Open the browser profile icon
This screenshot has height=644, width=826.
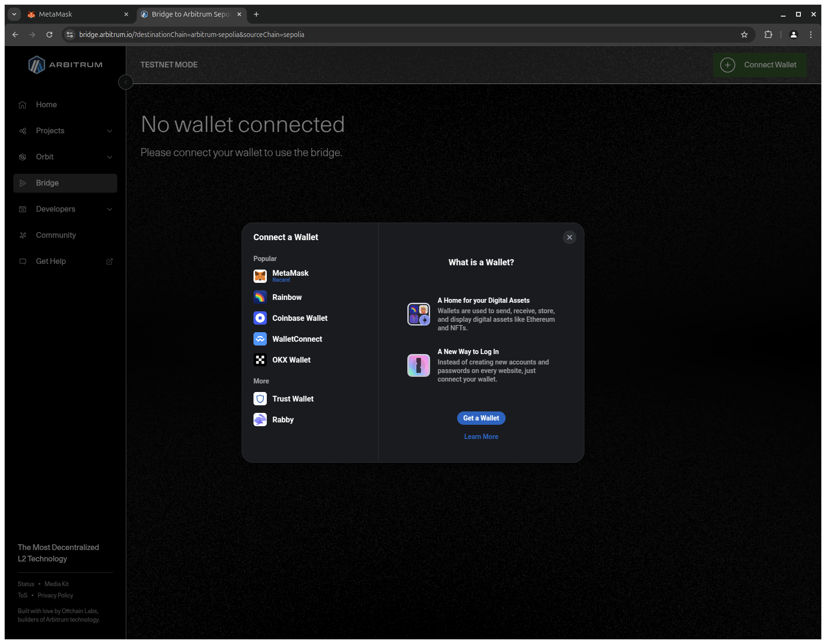click(793, 35)
